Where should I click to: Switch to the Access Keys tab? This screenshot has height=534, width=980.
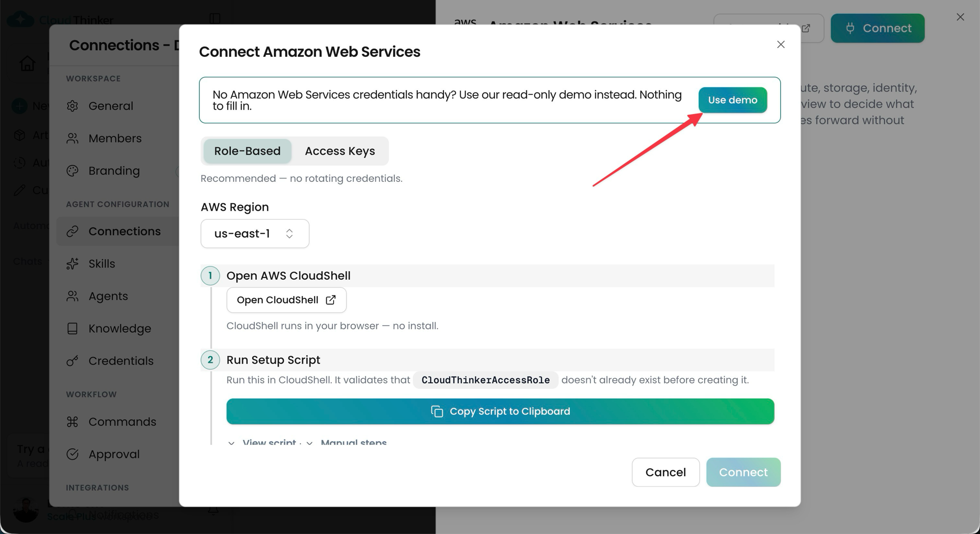(340, 151)
